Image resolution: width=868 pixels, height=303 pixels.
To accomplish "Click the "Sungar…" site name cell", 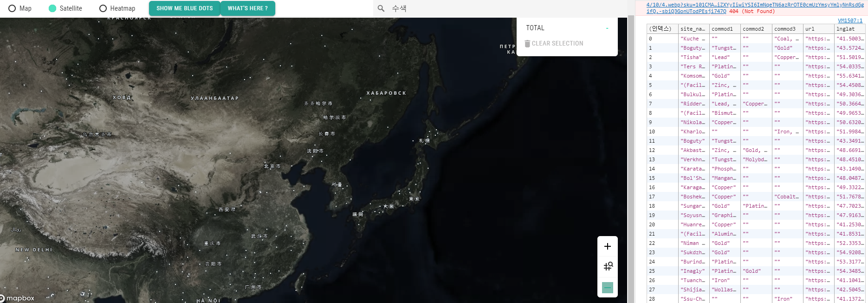I will click(x=693, y=206).
